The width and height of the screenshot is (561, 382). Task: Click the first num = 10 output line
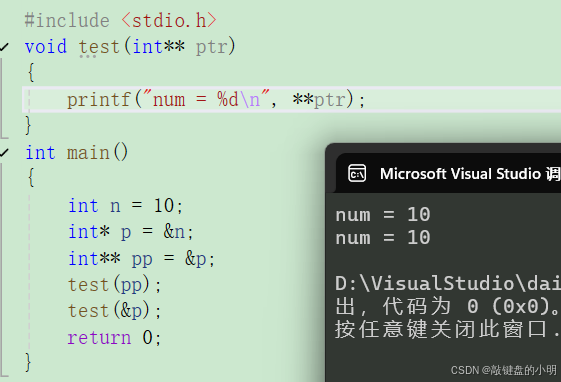383,215
